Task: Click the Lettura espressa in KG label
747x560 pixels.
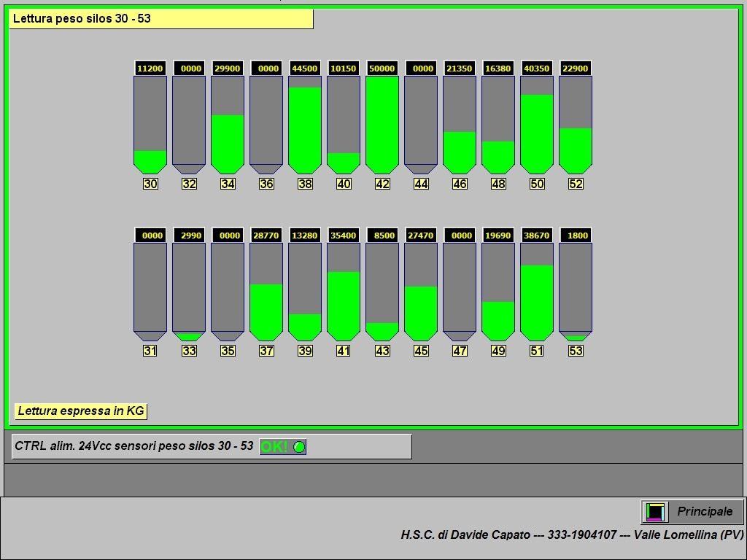Action: click(x=81, y=411)
